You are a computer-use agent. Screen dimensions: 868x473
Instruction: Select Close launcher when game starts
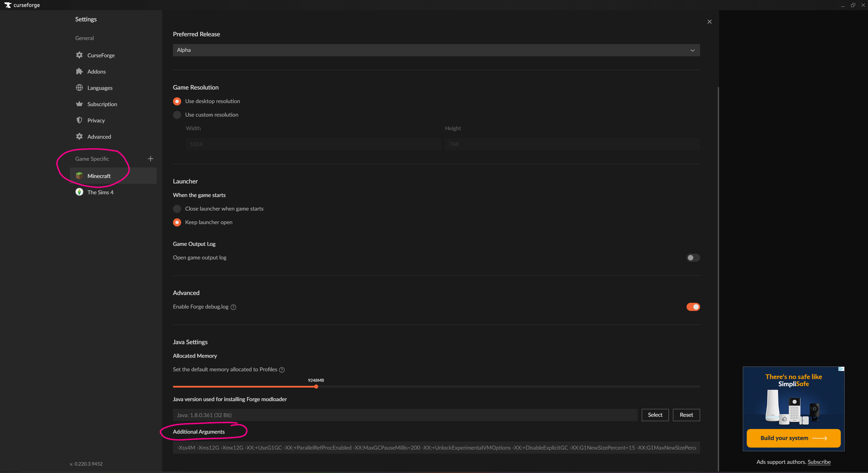point(177,209)
